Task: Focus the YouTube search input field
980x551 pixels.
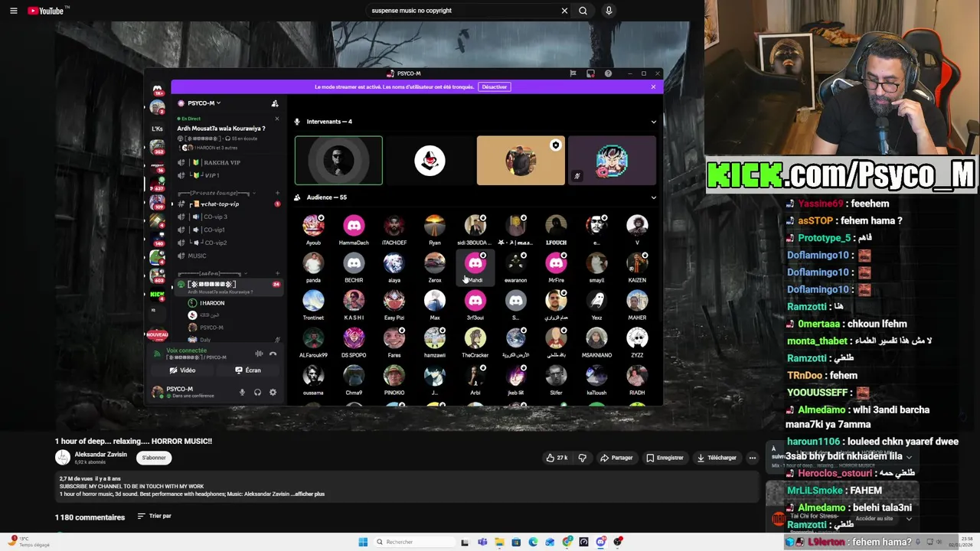Action: (x=463, y=11)
